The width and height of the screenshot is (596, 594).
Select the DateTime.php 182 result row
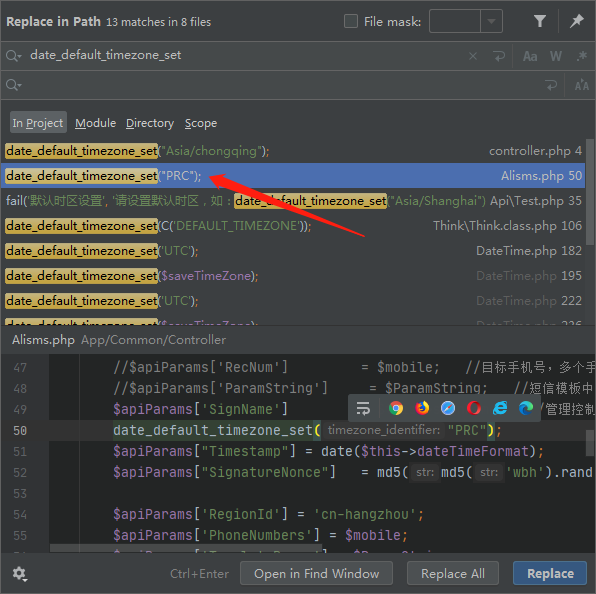293,251
